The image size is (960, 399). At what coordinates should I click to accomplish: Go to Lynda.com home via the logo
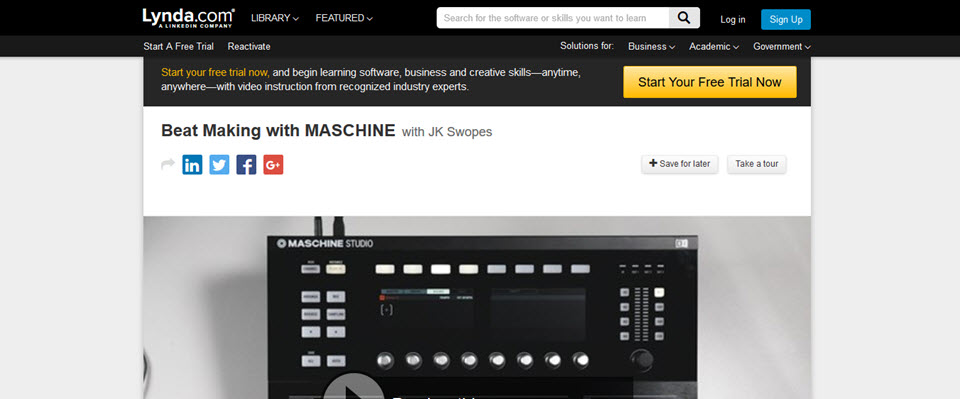click(188, 18)
